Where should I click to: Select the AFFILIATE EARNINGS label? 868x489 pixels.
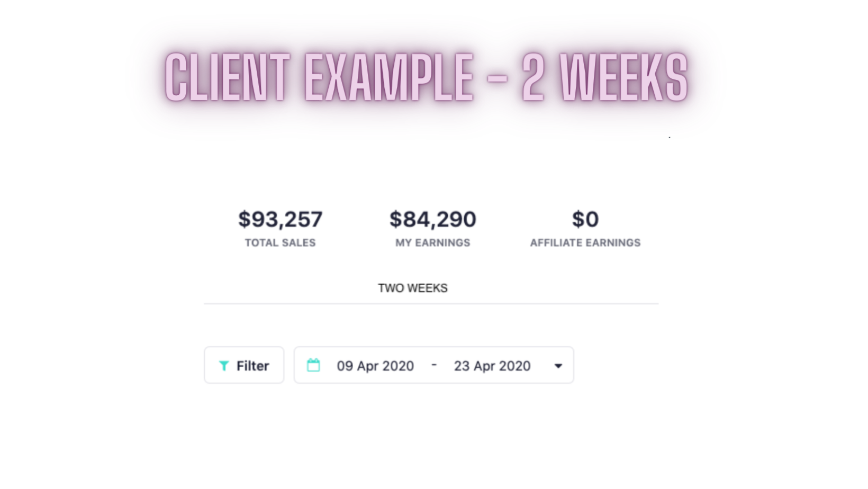pyautogui.click(x=585, y=243)
